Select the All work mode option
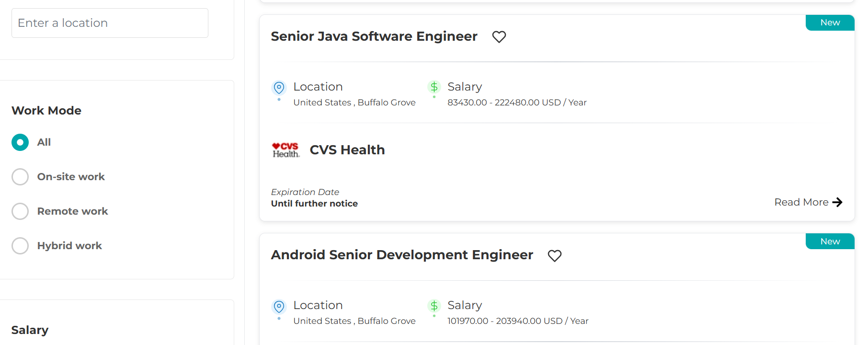The height and width of the screenshot is (345, 868). 20,142
